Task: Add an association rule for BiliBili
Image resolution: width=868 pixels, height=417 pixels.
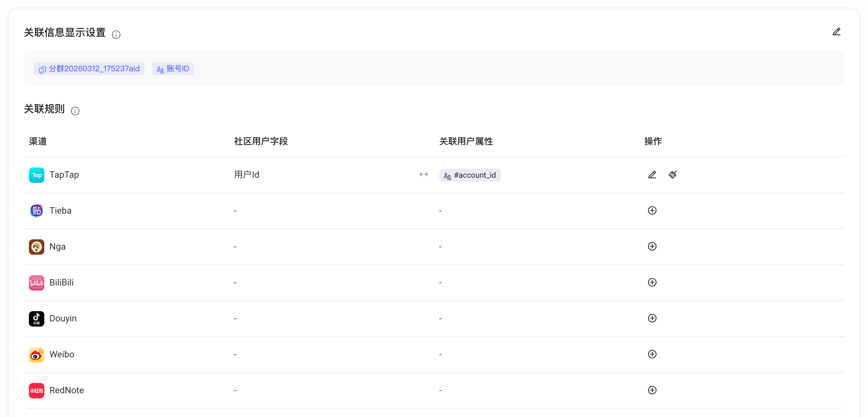Action: [x=652, y=282]
